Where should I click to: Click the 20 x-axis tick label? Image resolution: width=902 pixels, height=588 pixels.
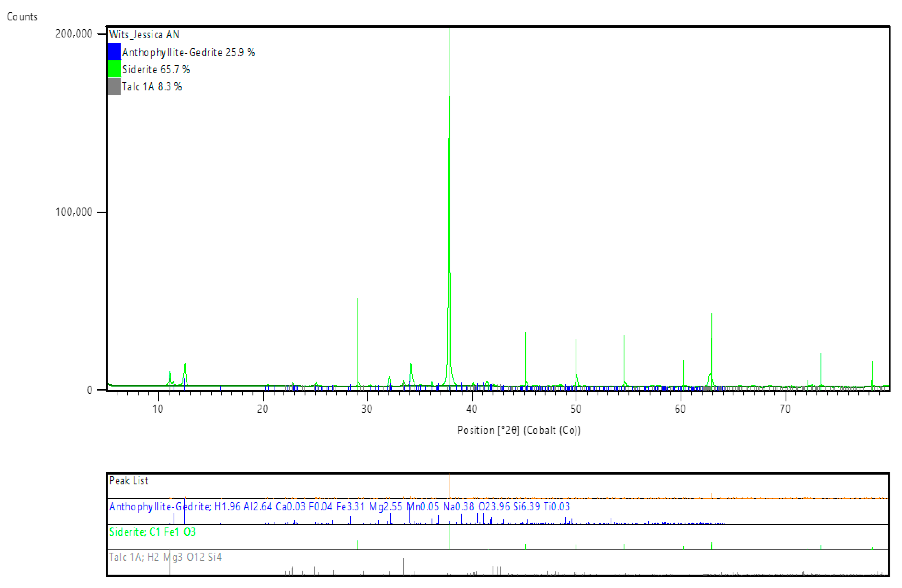click(263, 409)
